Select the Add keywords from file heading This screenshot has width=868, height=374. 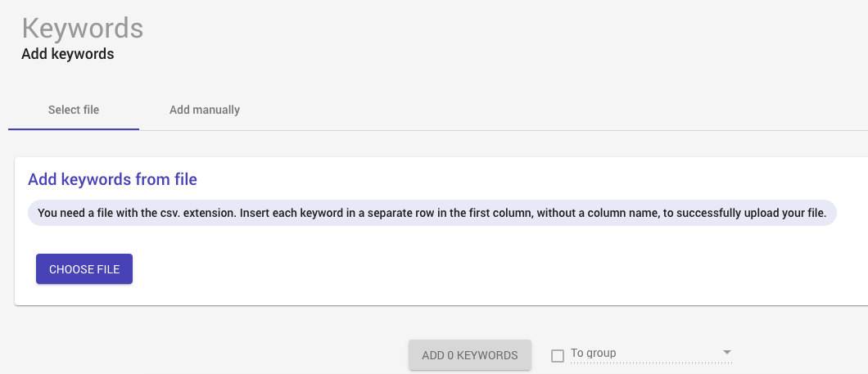(x=112, y=179)
